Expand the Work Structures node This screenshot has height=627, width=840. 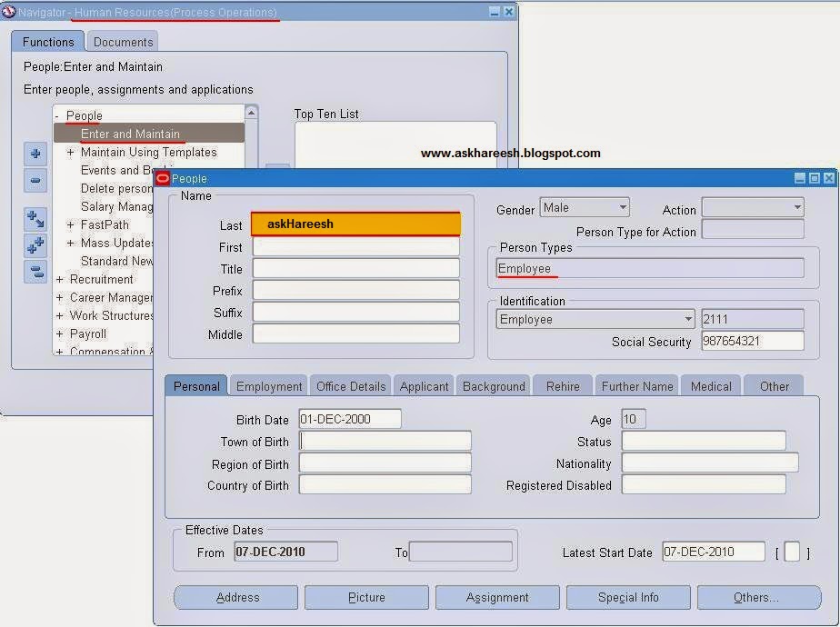pyautogui.click(x=59, y=316)
